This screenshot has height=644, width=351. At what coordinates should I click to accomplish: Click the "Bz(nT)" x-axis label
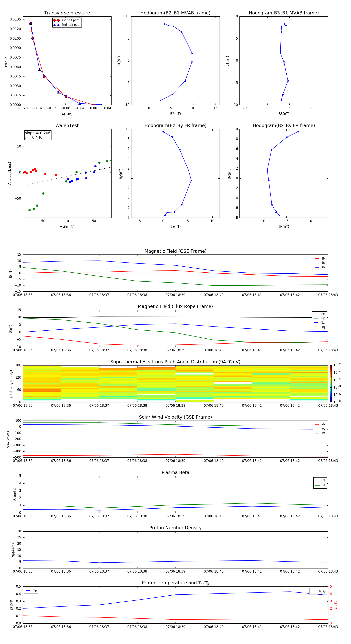pyautogui.click(x=175, y=227)
